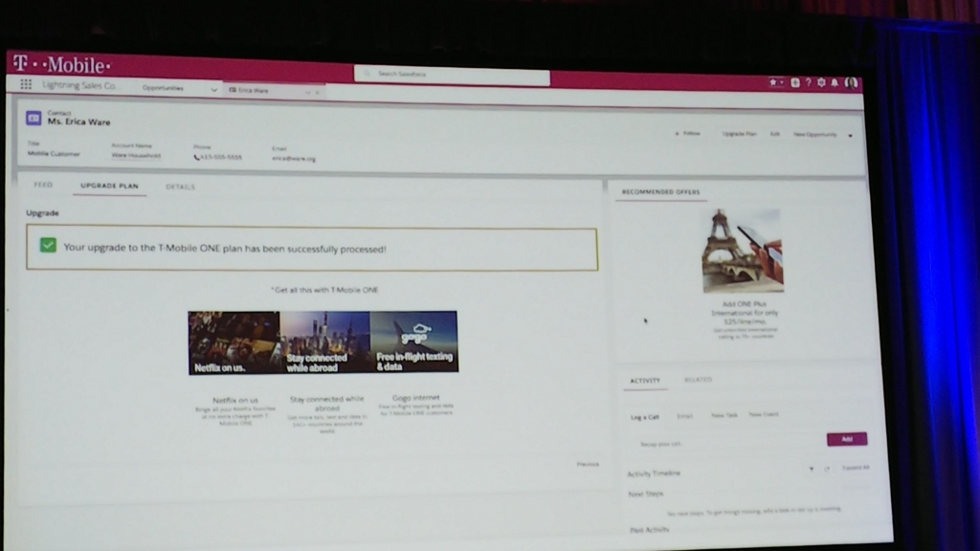Image resolution: width=980 pixels, height=551 pixels.
Task: Click the upgrade successfully processed message
Action: pyautogui.click(x=225, y=248)
